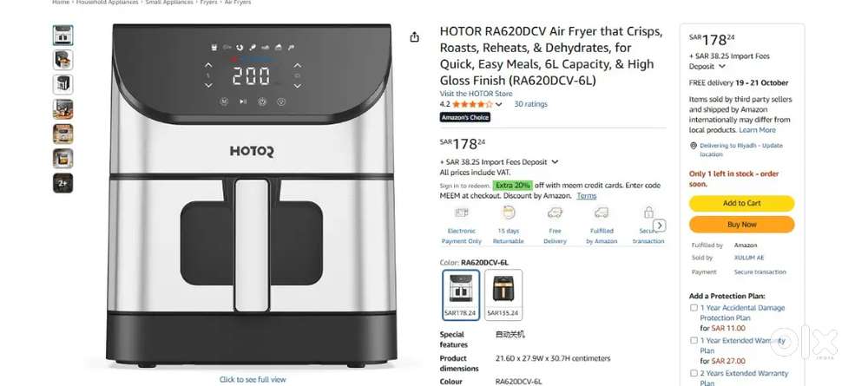Check 1 Year Extended Warranty Plan

pos(694,340)
